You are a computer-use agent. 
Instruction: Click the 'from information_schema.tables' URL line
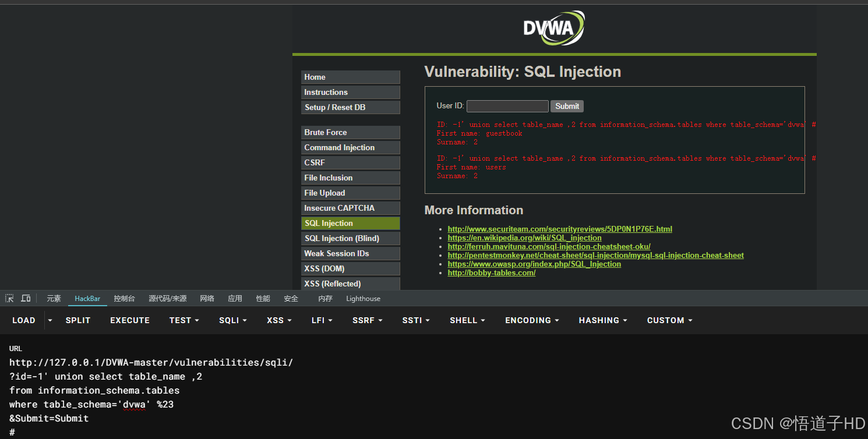tap(94, 390)
